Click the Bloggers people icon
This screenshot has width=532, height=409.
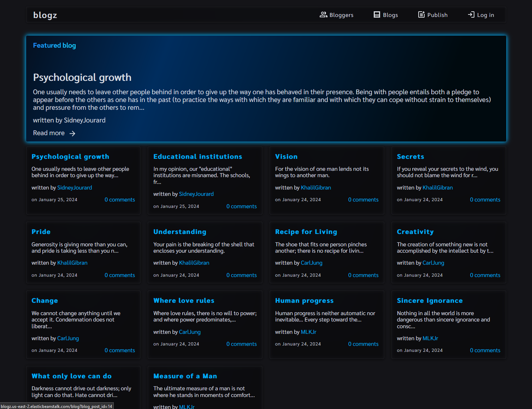[323, 15]
